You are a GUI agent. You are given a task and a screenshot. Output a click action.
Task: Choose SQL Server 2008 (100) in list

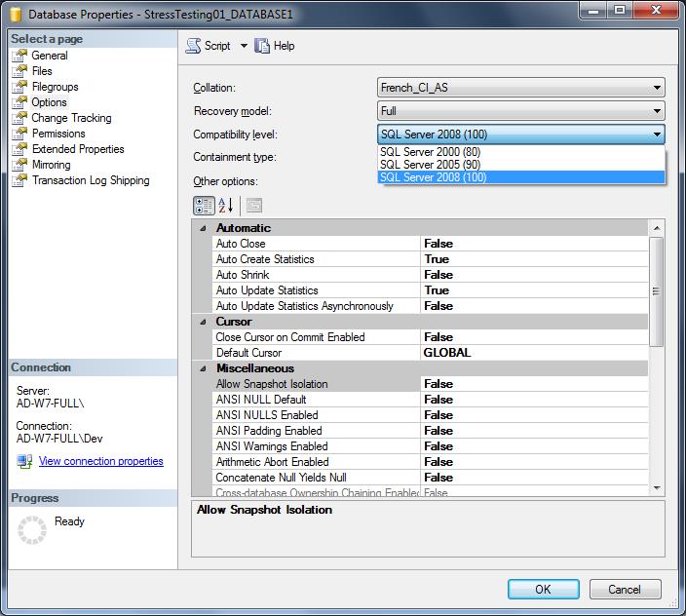pyautogui.click(x=521, y=177)
